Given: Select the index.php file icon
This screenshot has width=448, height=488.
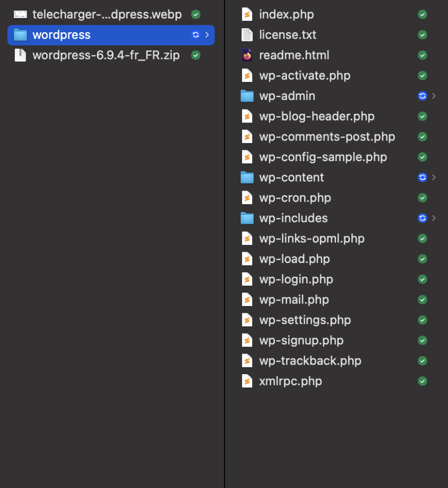Looking at the screenshot, I should pos(247,14).
